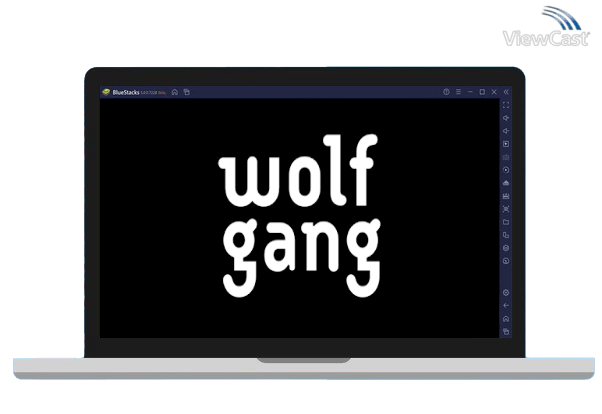
Task: Open BlueStacks settings gear in sidebar
Action: tap(506, 293)
